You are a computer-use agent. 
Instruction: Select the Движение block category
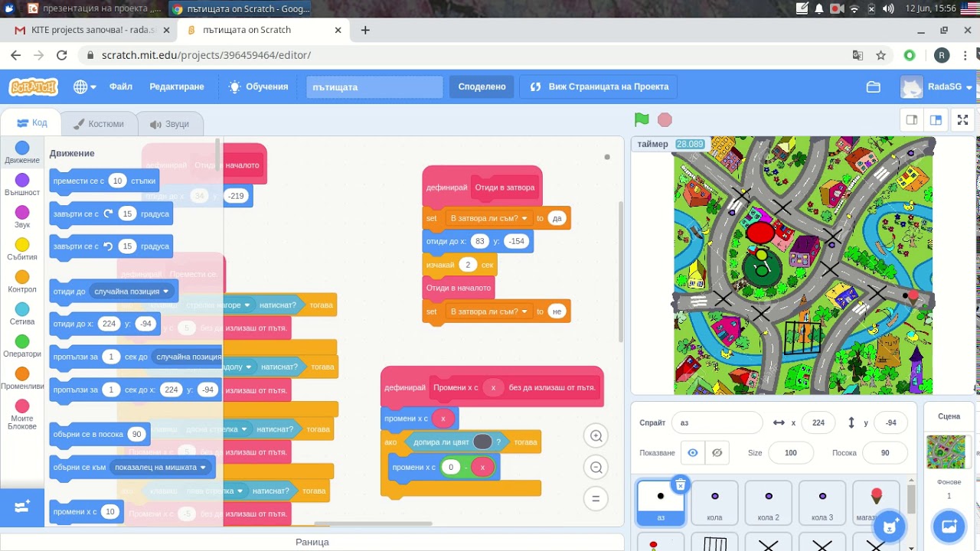coord(22,152)
